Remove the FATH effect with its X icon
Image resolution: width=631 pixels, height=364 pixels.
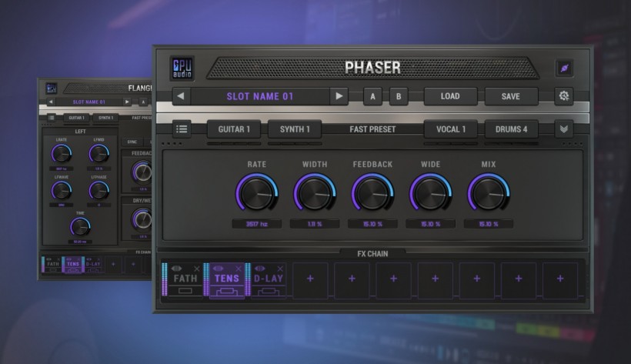[196, 268]
